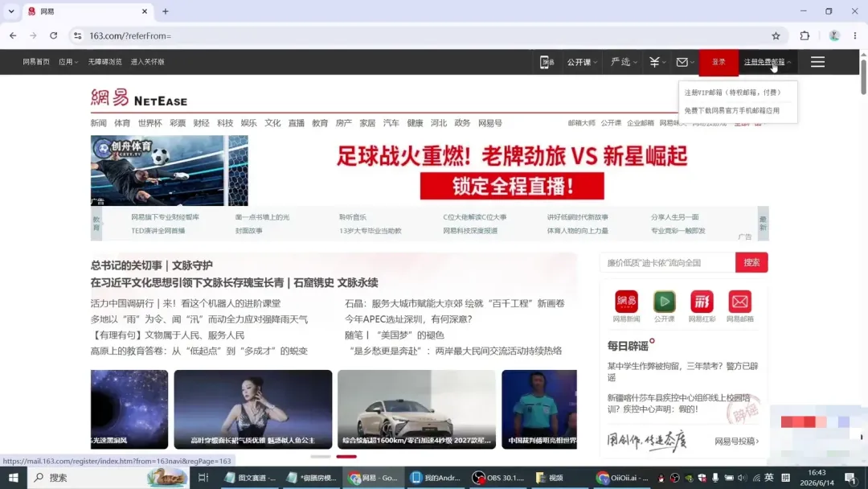Open 邮箱大师 link under header
868x489 pixels.
[x=581, y=123]
